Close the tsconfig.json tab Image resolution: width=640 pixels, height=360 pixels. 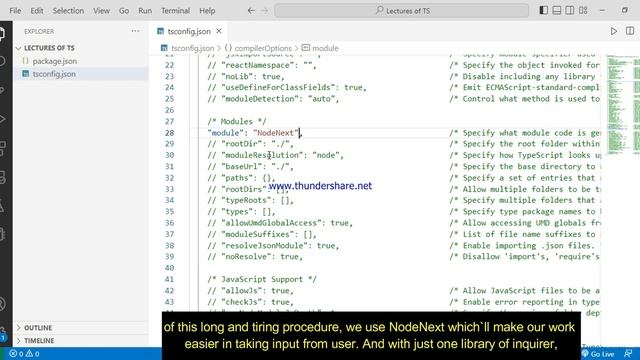tap(219, 31)
